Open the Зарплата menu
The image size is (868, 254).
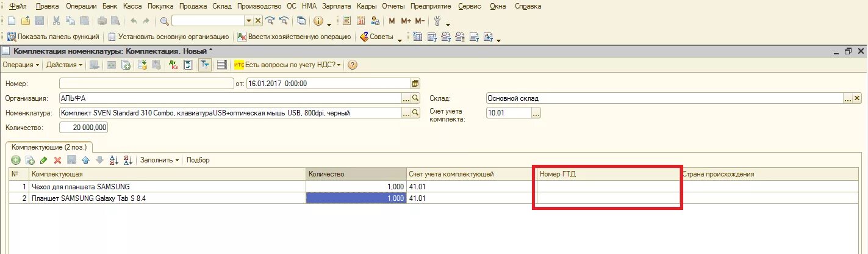click(x=336, y=6)
